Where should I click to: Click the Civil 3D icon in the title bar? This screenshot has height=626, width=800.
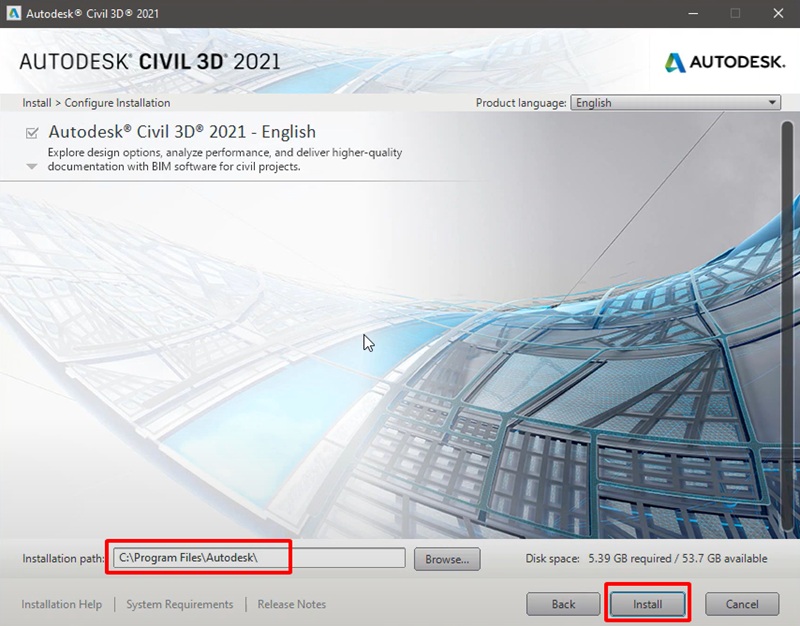12,12
